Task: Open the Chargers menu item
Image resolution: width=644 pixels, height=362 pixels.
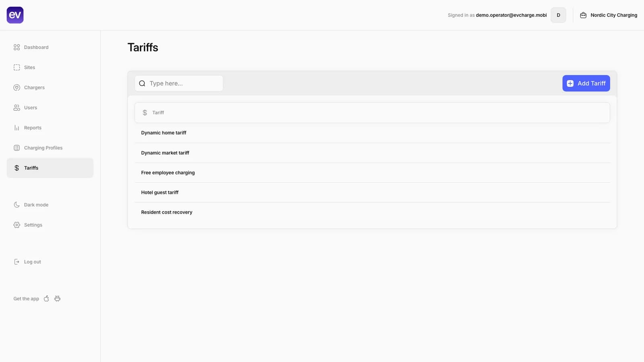Action: pos(50,87)
